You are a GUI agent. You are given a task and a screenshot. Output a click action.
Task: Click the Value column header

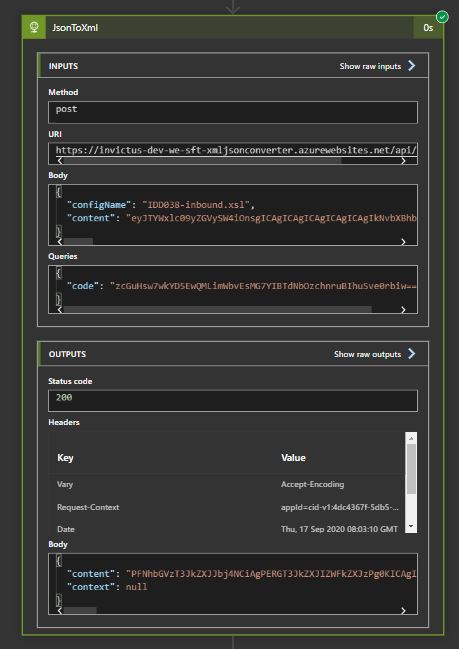pyautogui.click(x=293, y=458)
